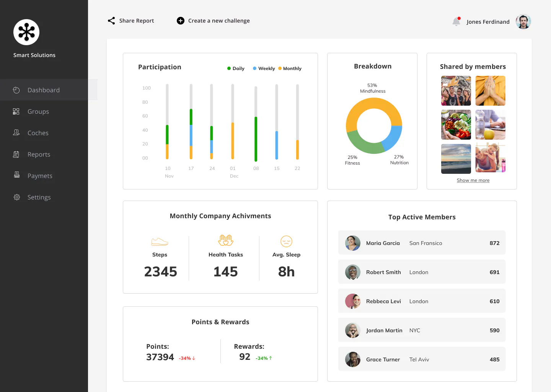This screenshot has width=551, height=392.
Task: Click Show me more link
Action: 473,180
